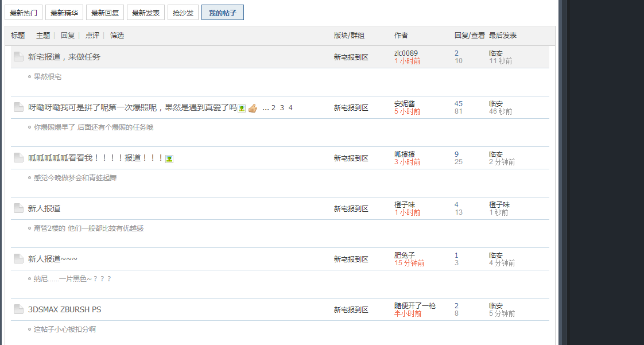Open 新宅报到区 board link in first row
The width and height of the screenshot is (644, 345).
point(351,57)
